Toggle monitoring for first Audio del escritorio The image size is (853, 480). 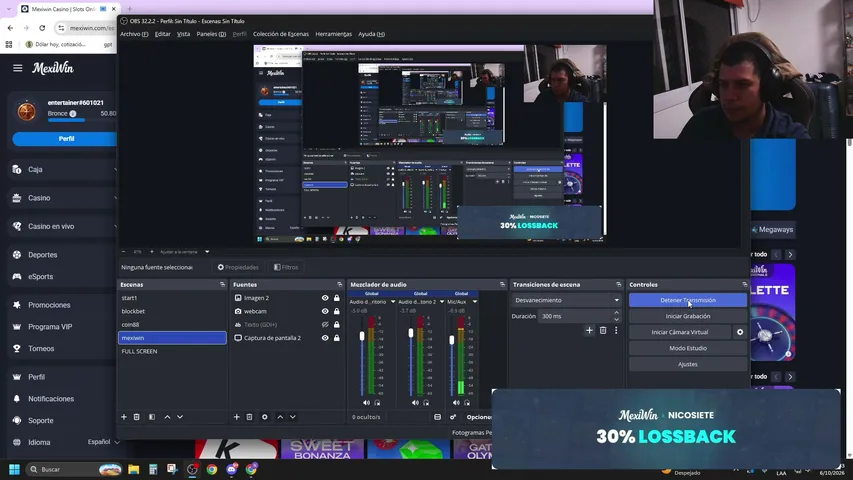pos(377,403)
